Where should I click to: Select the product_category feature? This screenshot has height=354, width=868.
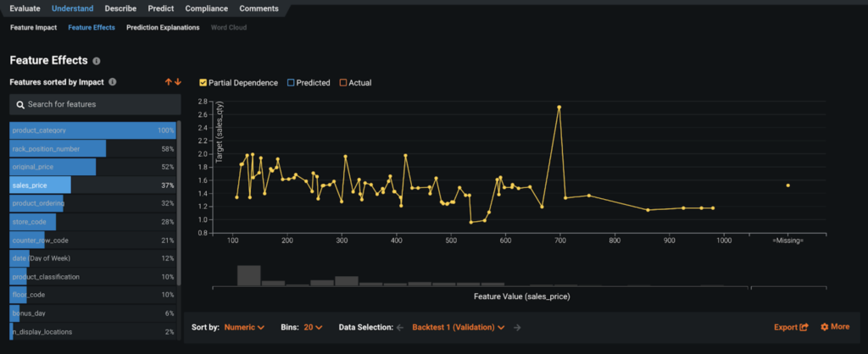[92, 130]
